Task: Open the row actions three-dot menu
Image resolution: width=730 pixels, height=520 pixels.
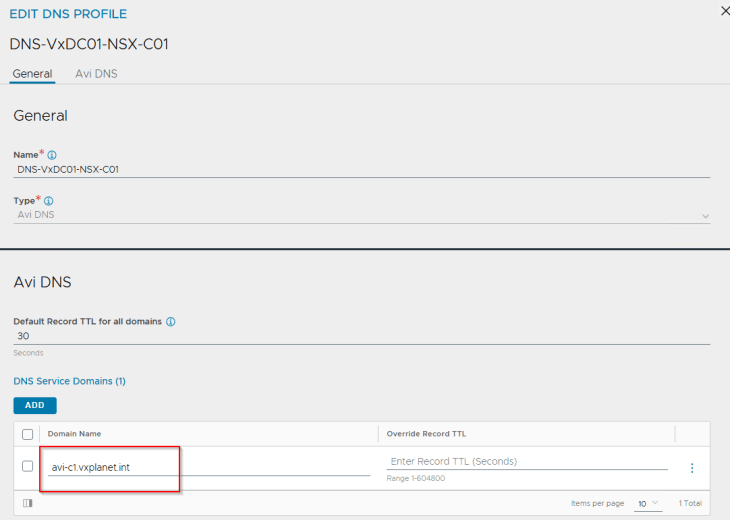Action: pos(692,468)
